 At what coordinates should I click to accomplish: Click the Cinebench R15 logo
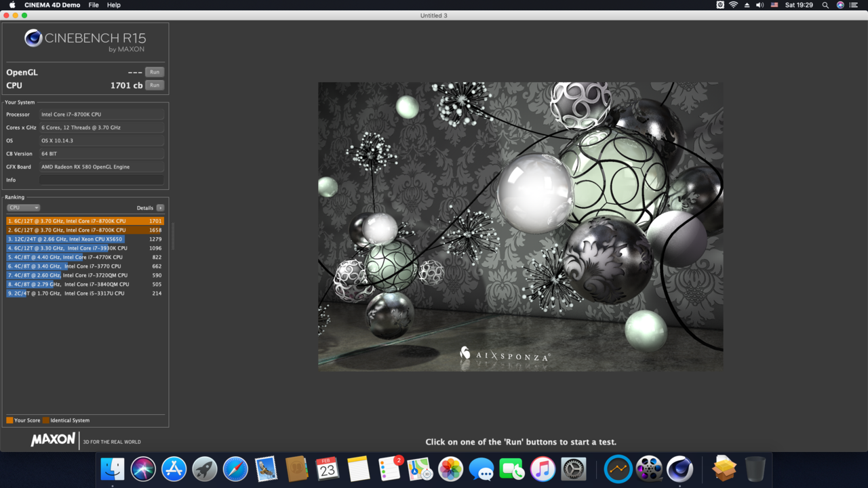coord(85,40)
